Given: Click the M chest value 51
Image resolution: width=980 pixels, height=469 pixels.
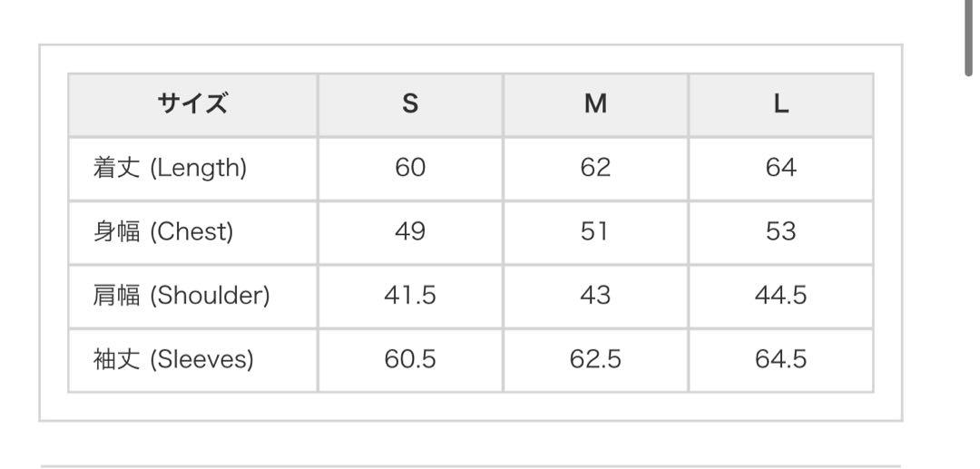Looking at the screenshot, I should 594,232.
